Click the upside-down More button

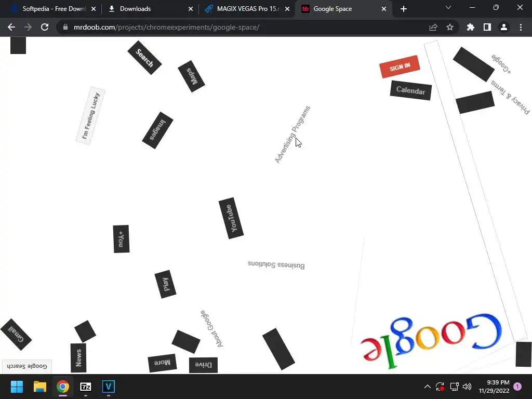click(x=162, y=363)
